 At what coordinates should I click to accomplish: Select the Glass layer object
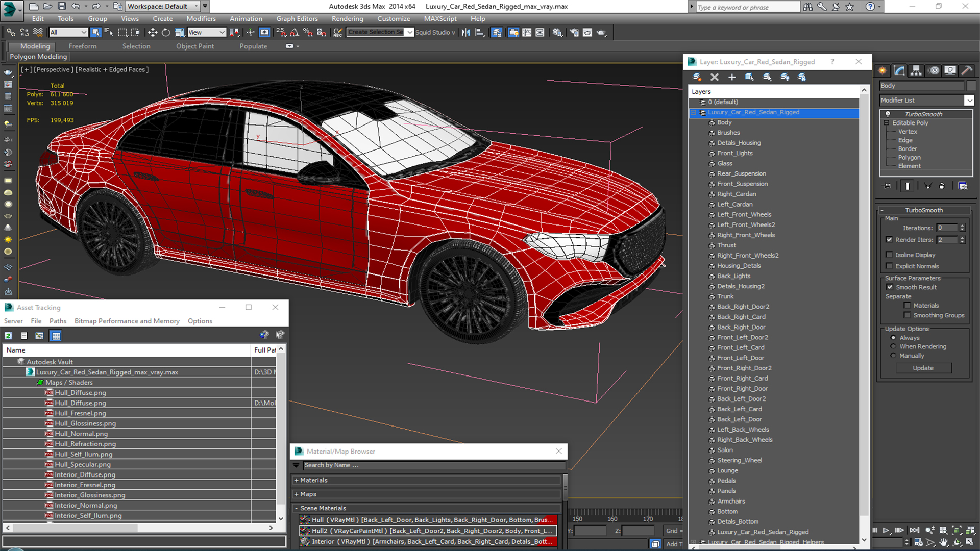click(x=724, y=163)
